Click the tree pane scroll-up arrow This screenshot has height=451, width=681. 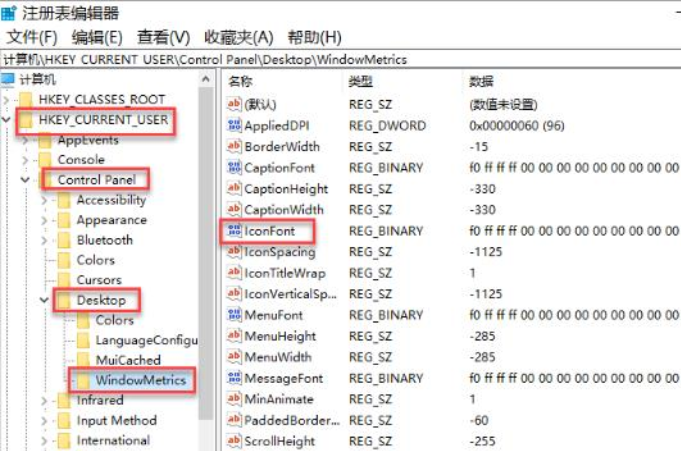pyautogui.click(x=206, y=79)
